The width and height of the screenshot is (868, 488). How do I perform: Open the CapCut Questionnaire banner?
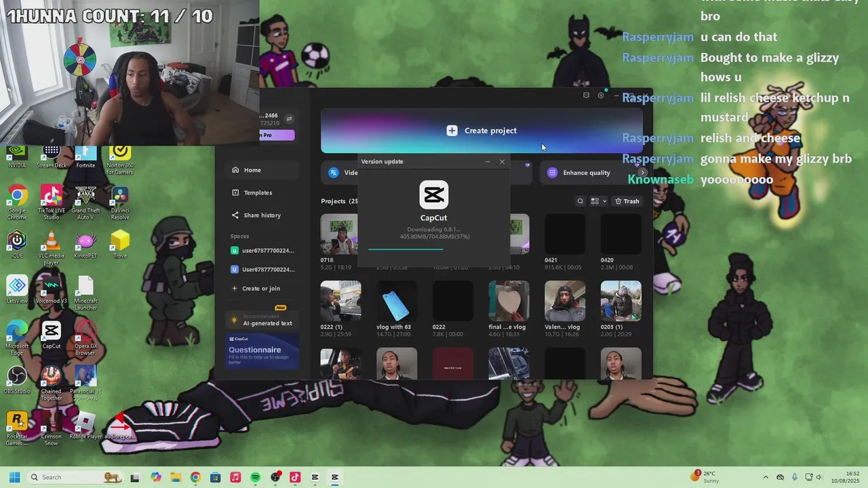coord(262,350)
